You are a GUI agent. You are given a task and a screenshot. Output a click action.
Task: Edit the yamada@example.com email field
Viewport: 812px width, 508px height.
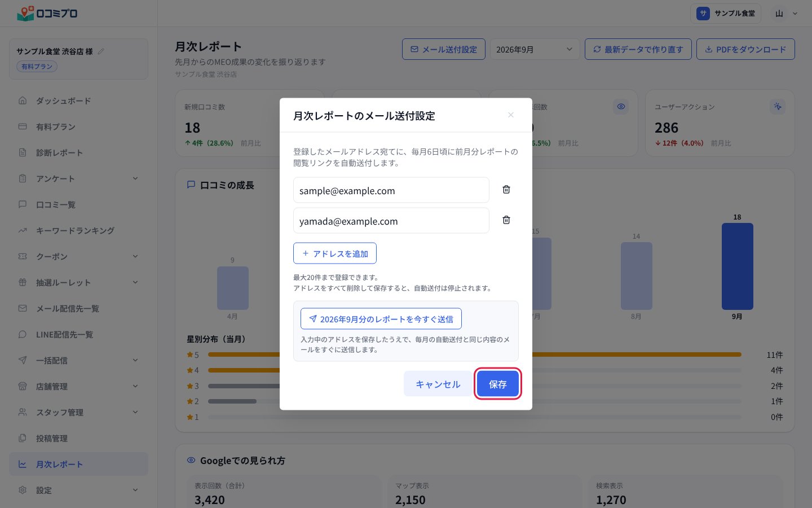pyautogui.click(x=391, y=221)
